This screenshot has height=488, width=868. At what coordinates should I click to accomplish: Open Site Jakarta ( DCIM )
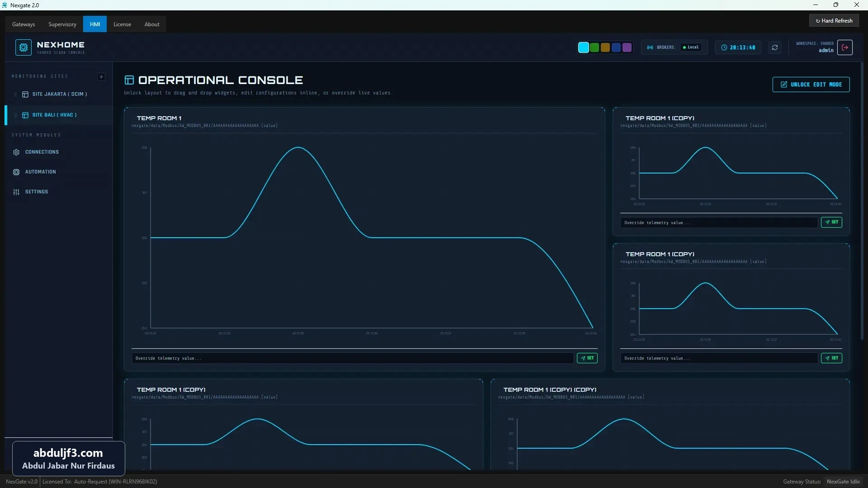point(59,94)
